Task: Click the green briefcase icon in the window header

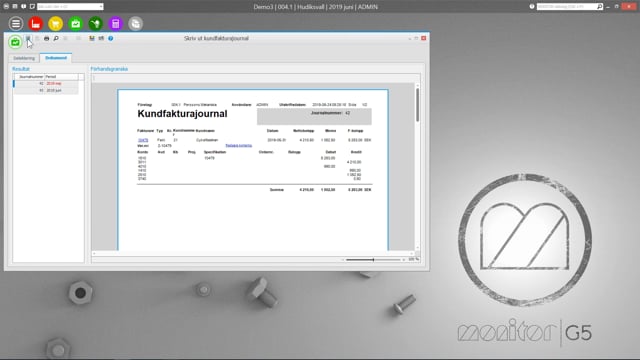Action: (x=15, y=42)
